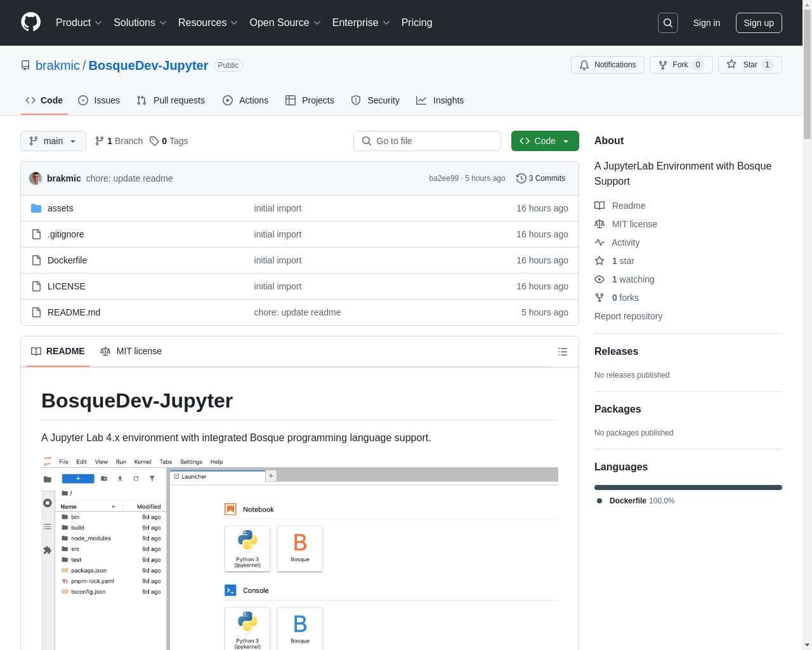Screen dimensions: 812x650
Task: Open MIT license link in About sidebar
Action: 625,224
